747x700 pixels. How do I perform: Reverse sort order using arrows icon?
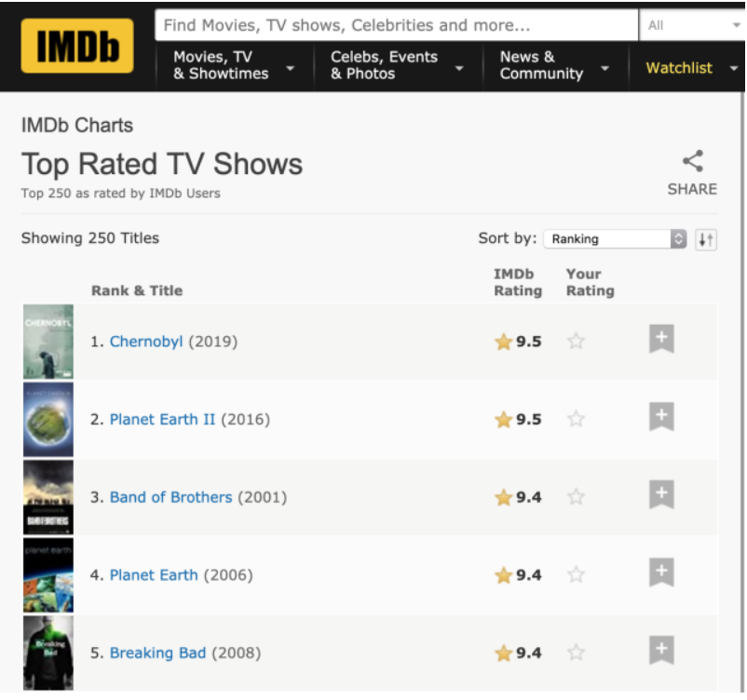click(x=706, y=239)
